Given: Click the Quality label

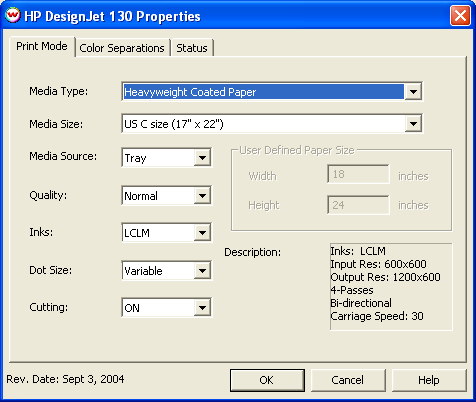Looking at the screenshot, I should point(48,195).
